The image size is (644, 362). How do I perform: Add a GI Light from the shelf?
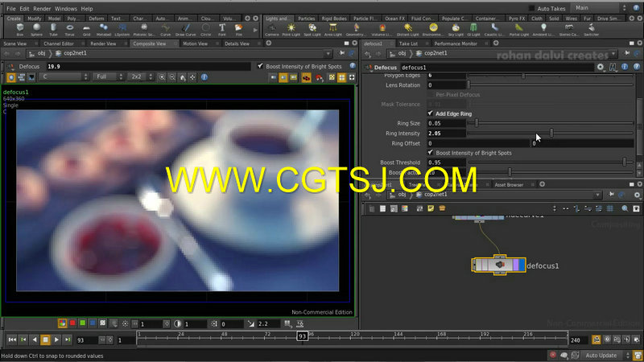pos(473,30)
